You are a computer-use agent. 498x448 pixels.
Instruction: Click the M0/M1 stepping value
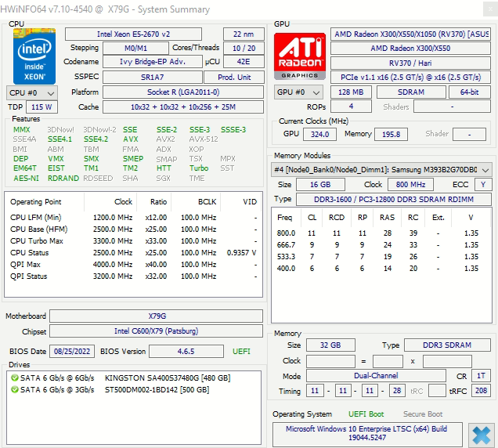135,49
